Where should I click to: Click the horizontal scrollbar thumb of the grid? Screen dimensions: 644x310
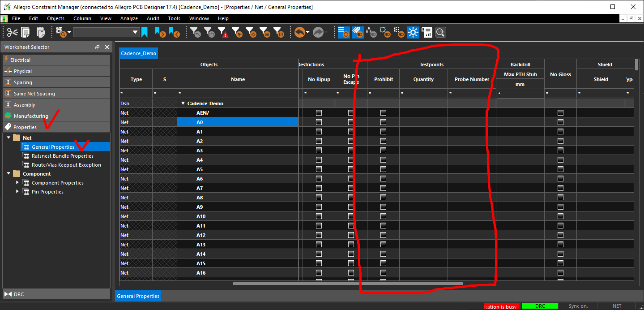[x=348, y=283]
